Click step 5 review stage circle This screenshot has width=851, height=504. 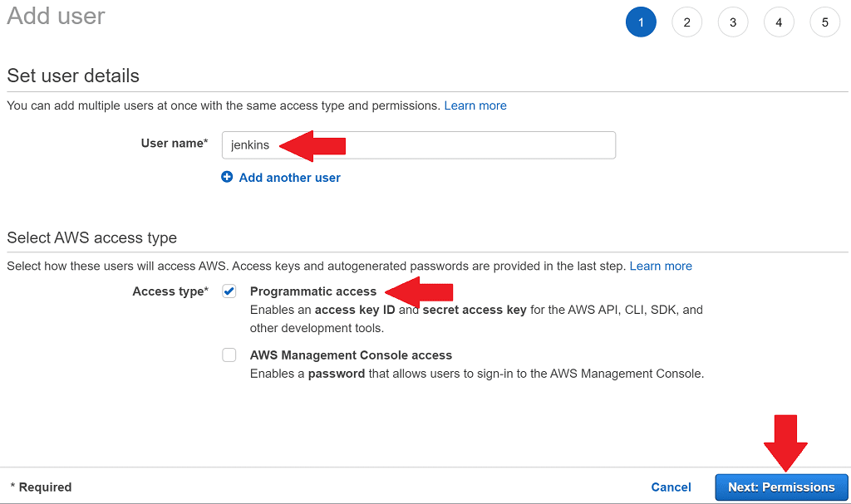coord(824,22)
